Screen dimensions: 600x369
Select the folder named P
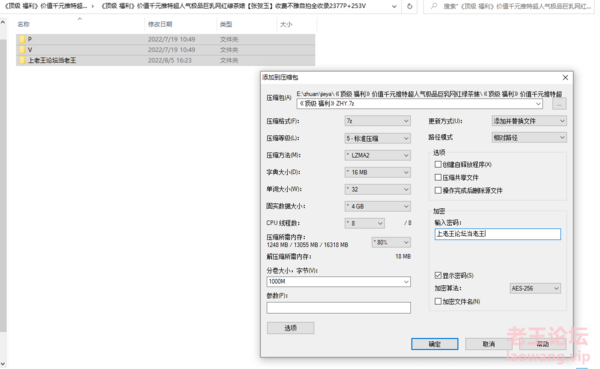pos(165,39)
